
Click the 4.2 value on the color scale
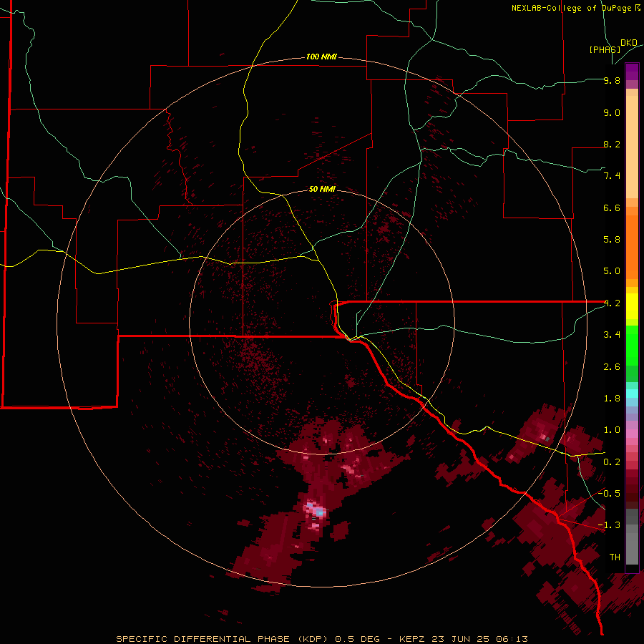pos(612,303)
